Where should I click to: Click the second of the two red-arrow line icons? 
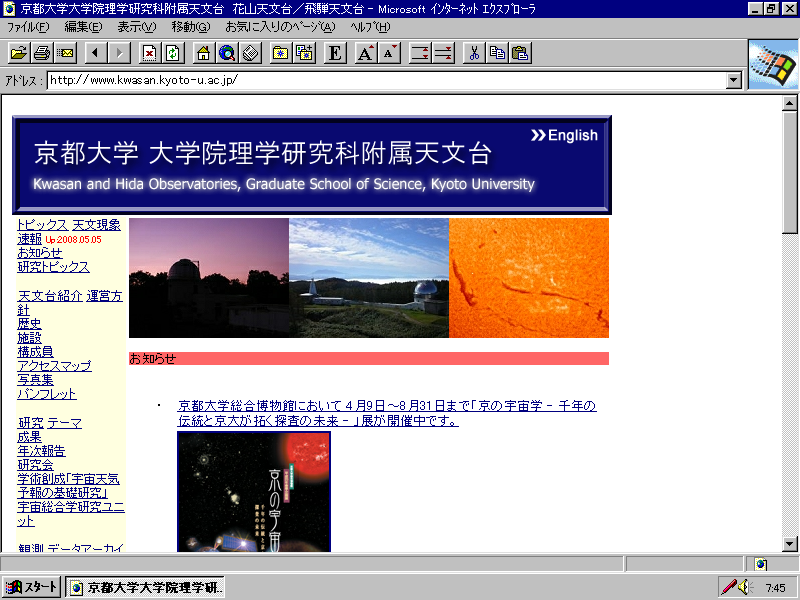[443, 53]
